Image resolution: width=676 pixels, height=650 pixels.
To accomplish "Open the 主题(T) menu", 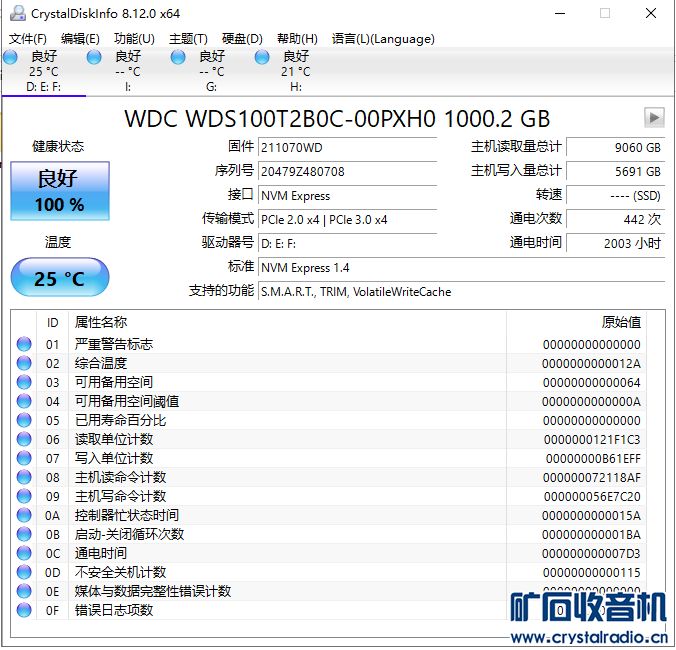I will tap(188, 39).
